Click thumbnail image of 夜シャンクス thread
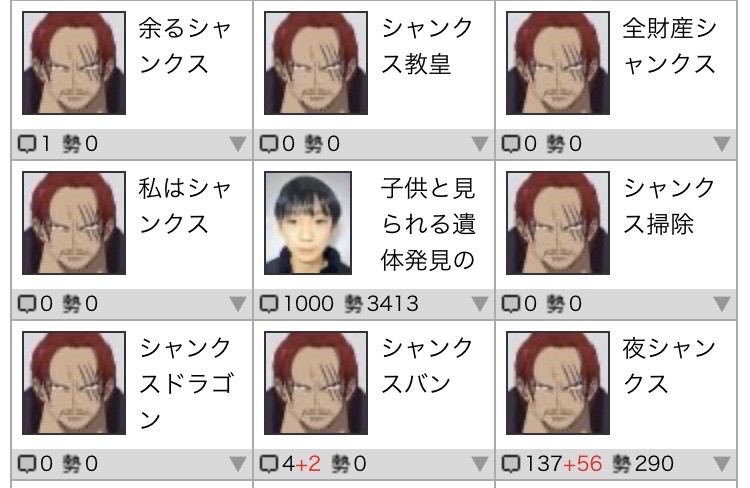This screenshot has width=750, height=488. click(x=558, y=383)
